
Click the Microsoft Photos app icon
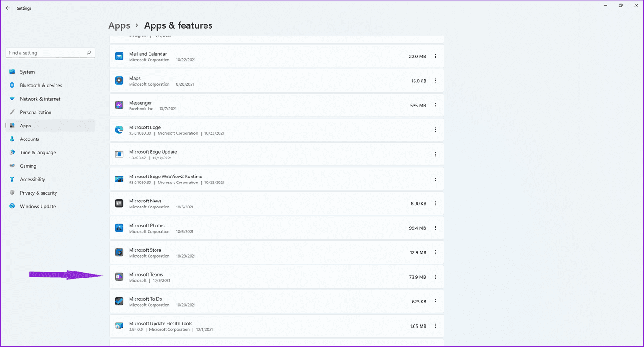[x=119, y=228]
